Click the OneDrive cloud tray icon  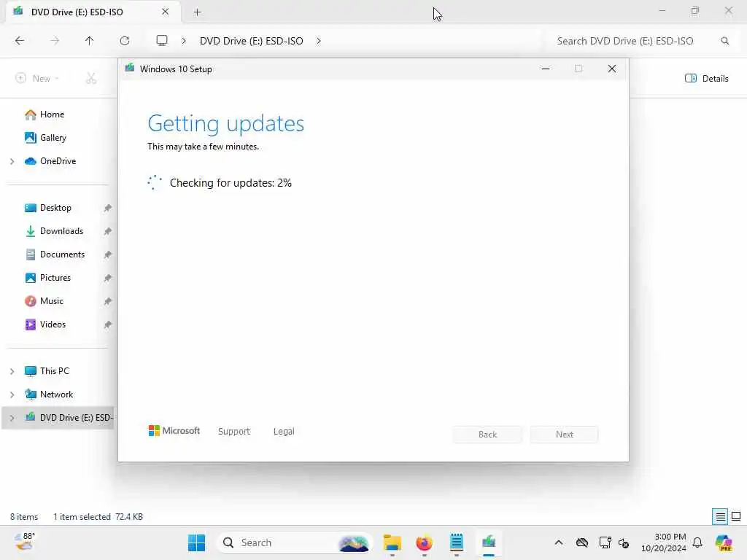tap(582, 542)
